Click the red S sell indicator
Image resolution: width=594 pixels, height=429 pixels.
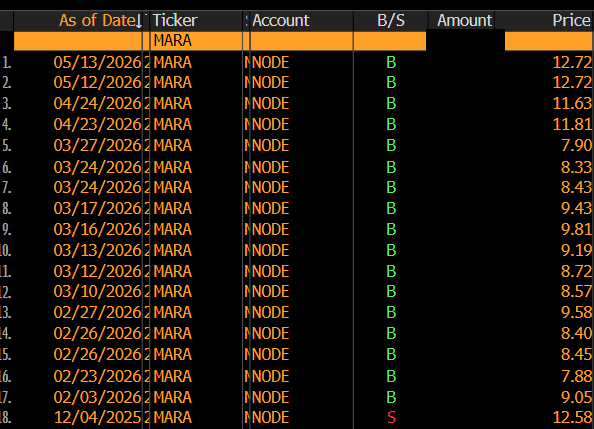(x=391, y=417)
